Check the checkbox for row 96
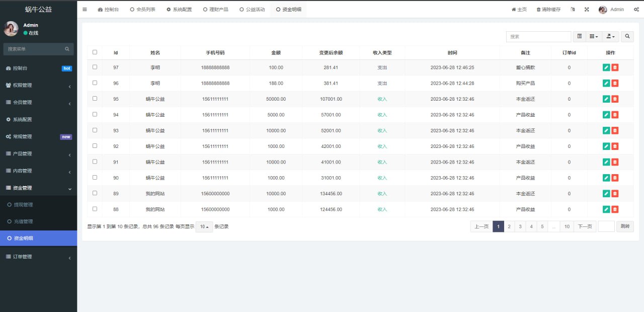 (x=95, y=83)
